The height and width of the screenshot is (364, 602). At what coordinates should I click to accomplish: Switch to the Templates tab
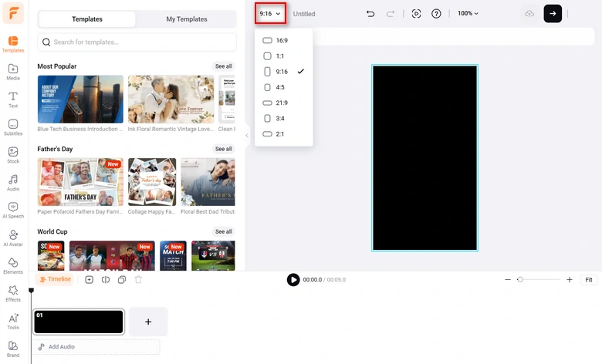87,19
